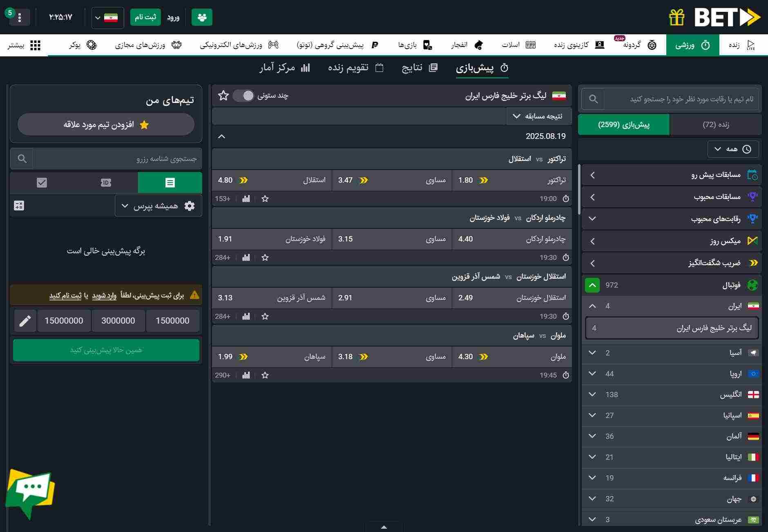The image size is (768, 532).
Task: Click the team or competition search field
Action: click(x=681, y=99)
